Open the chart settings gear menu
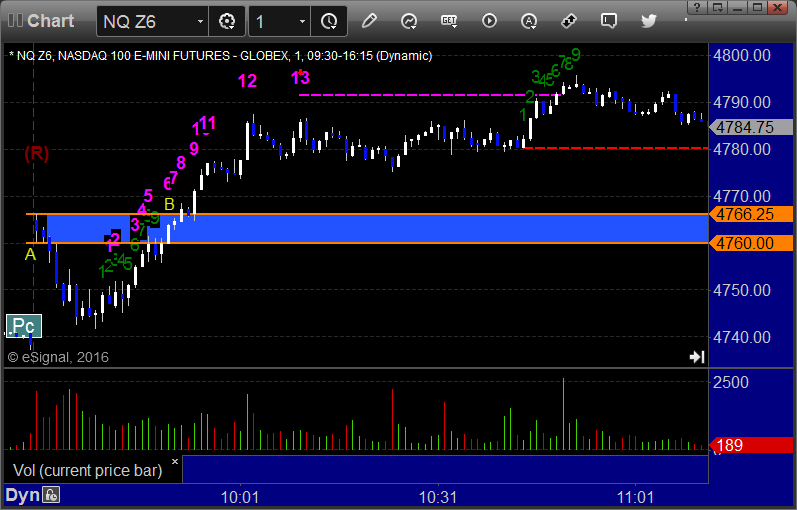 pyautogui.click(x=227, y=21)
